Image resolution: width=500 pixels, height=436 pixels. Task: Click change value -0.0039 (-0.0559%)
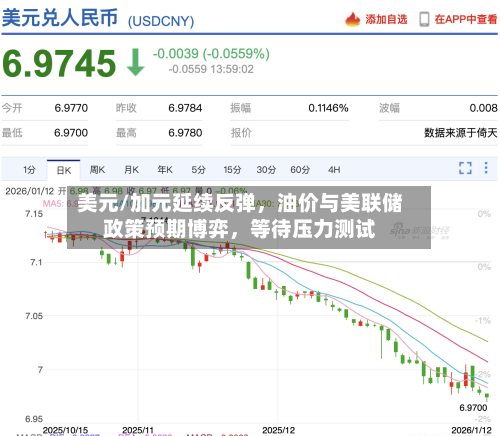click(x=211, y=54)
